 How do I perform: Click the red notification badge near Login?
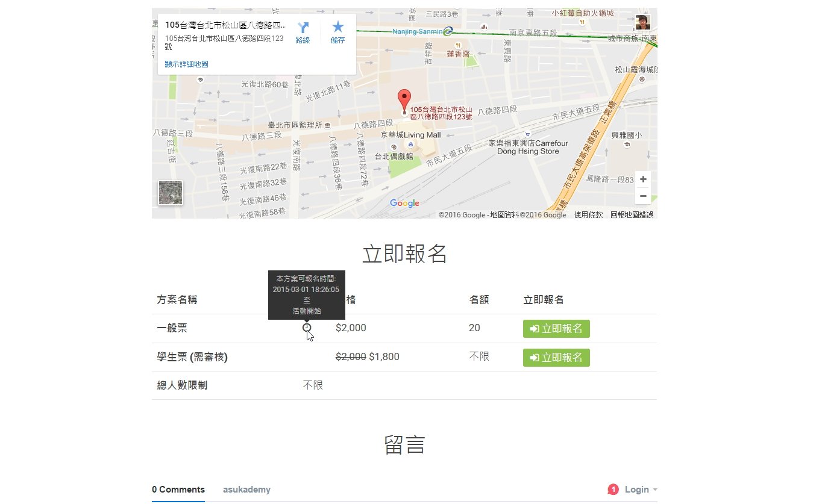tap(613, 490)
